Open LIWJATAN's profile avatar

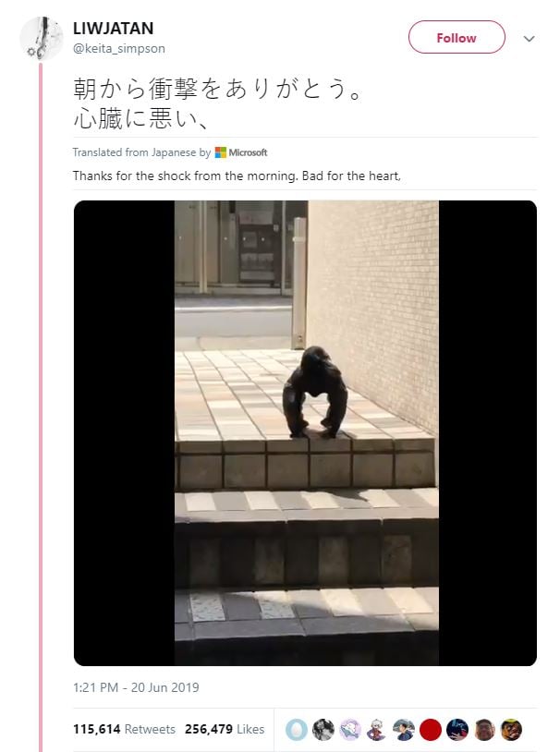41,39
